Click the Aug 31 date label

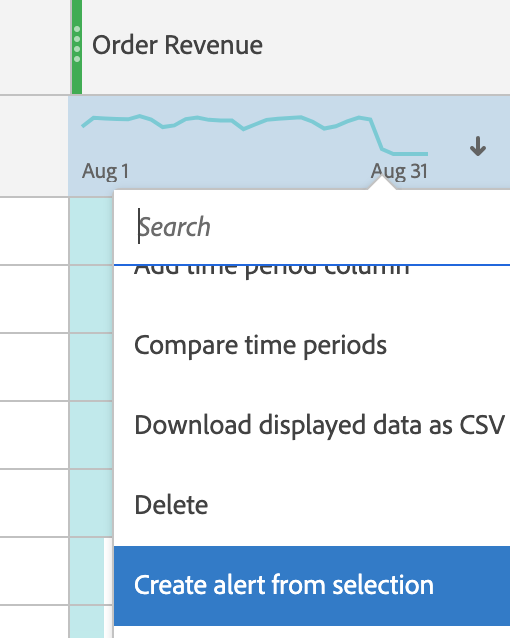coord(399,171)
